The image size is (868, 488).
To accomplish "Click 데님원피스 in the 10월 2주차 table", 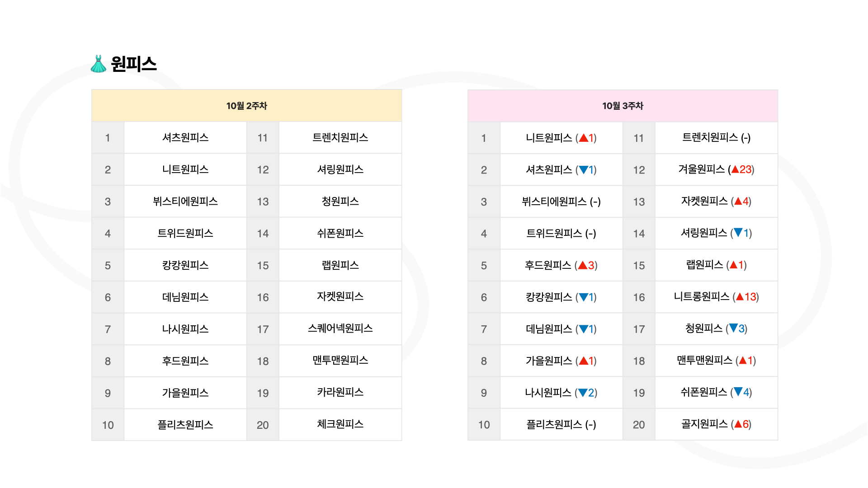I will pos(185,297).
